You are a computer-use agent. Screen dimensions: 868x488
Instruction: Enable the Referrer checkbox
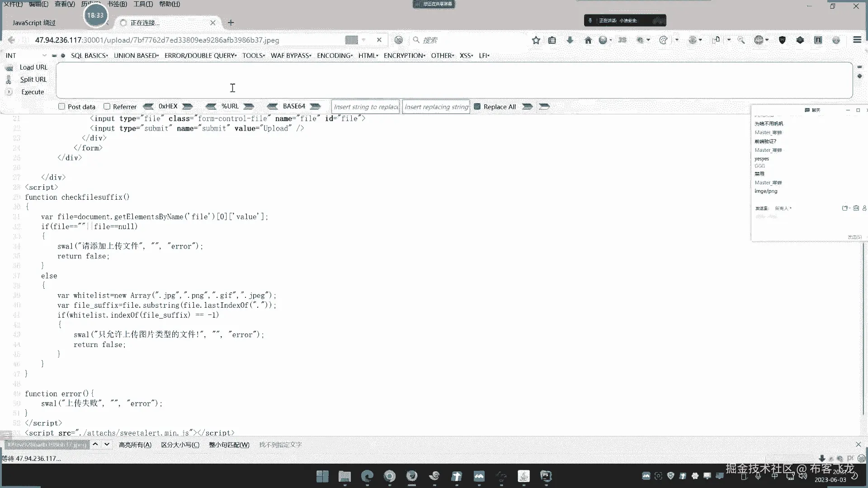pos(107,107)
